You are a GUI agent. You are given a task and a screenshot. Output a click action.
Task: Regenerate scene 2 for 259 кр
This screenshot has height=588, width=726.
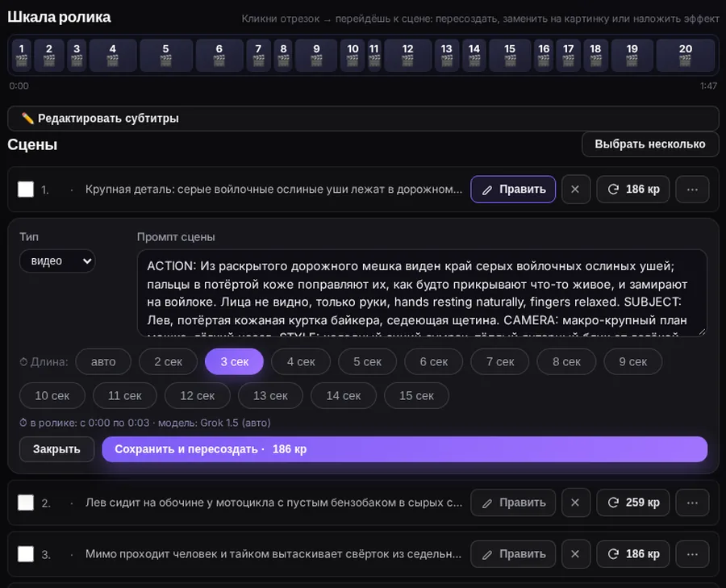click(x=633, y=503)
